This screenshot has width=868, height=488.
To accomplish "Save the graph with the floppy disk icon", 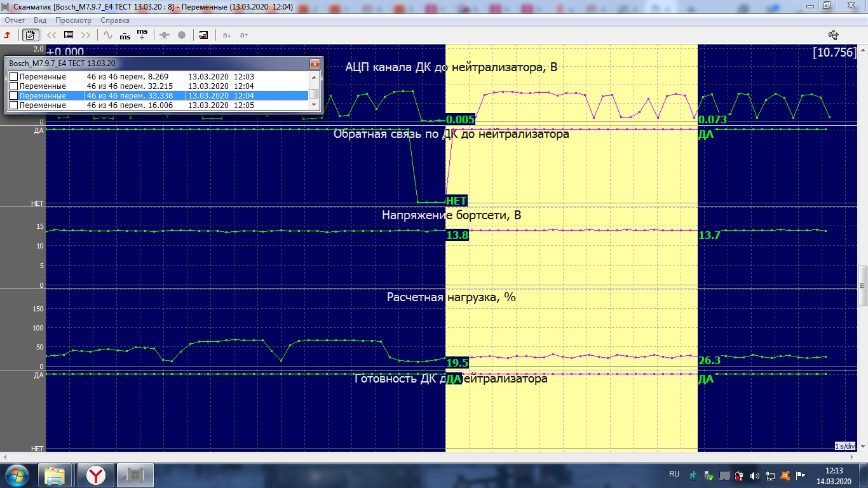I will 204,35.
